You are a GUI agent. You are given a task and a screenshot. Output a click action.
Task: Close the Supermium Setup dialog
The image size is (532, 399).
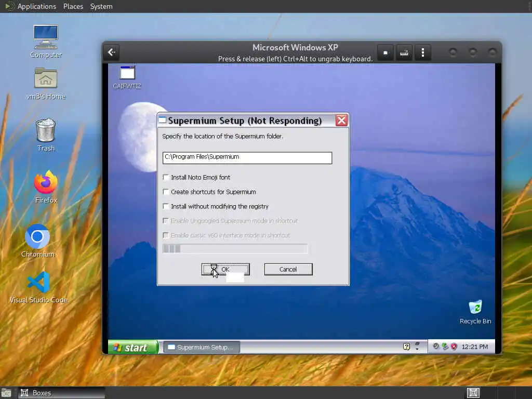click(341, 121)
